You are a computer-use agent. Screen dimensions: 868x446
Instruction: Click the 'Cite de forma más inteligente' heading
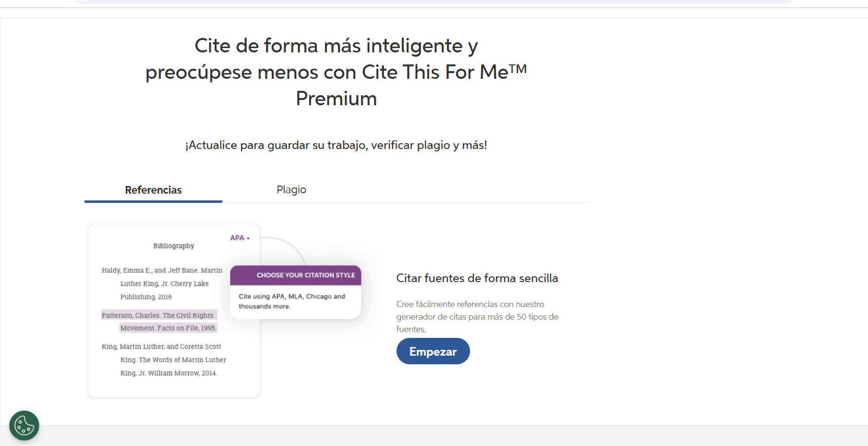coord(336,46)
